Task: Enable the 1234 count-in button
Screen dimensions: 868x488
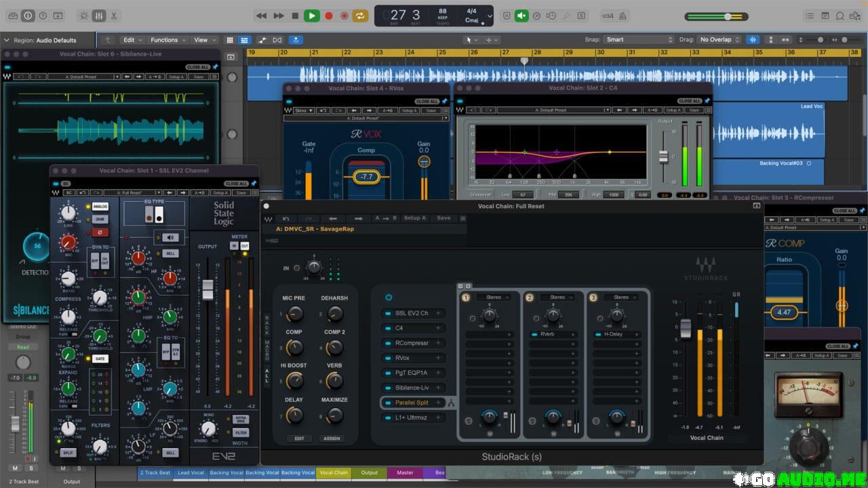Action: [608, 16]
